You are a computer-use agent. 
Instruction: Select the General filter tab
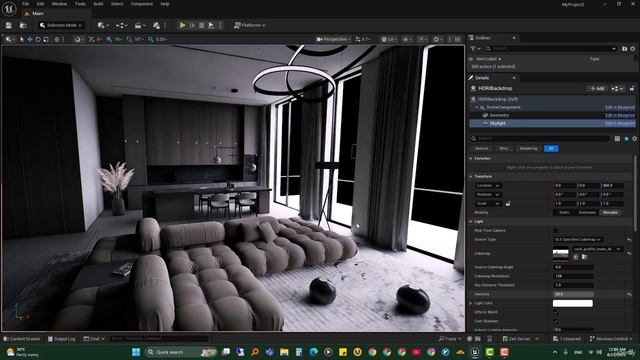coord(481,149)
